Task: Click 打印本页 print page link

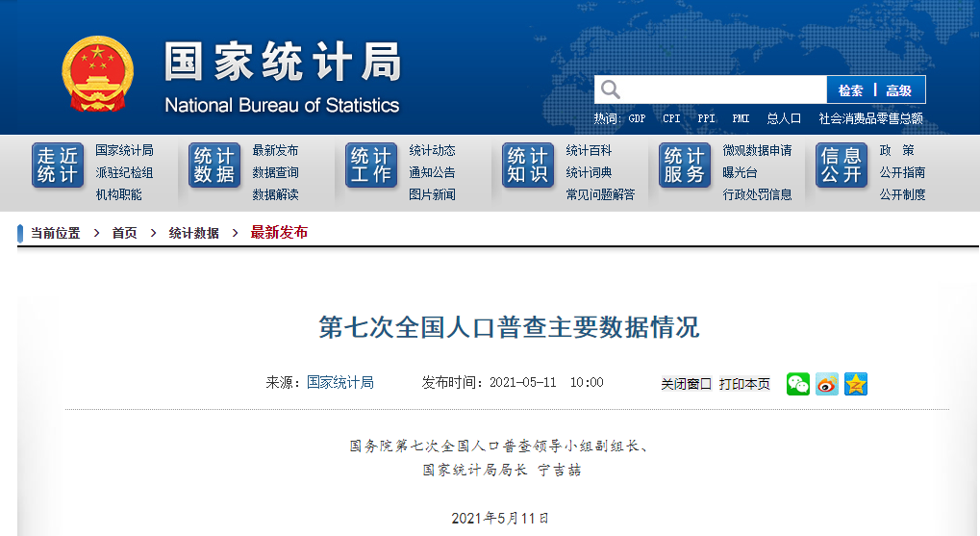Action: click(x=744, y=384)
